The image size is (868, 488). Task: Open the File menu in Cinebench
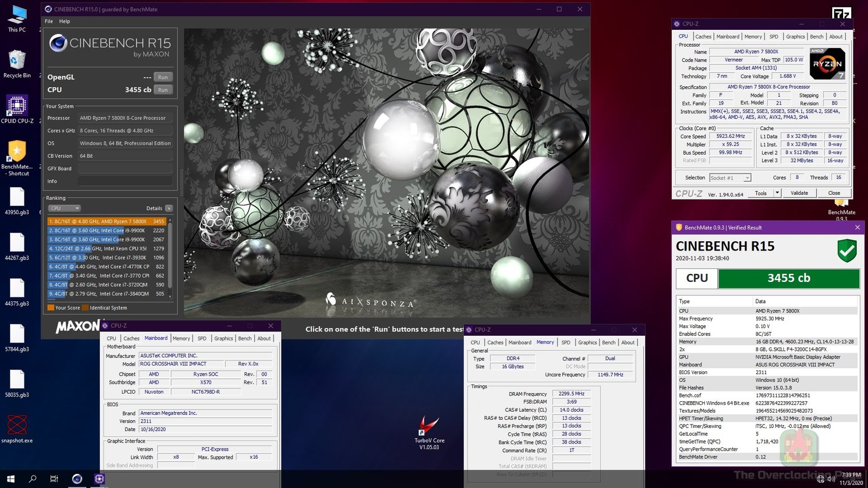point(48,21)
